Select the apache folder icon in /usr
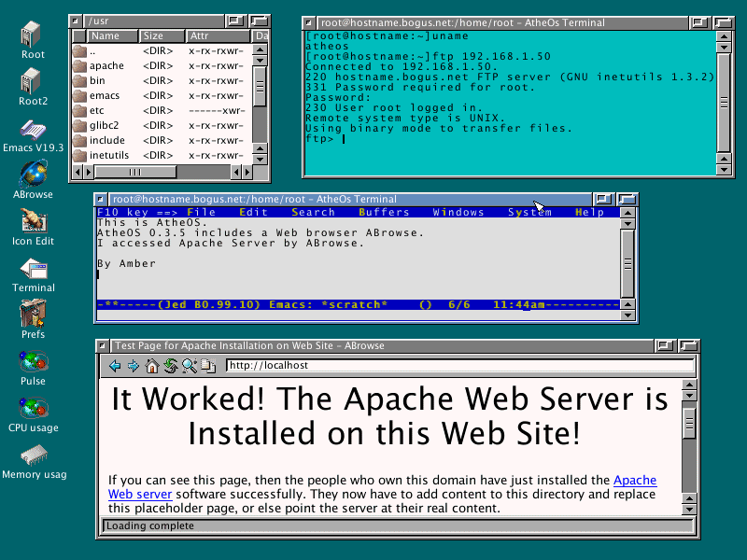Viewport: 747px width, 560px height. [x=79, y=65]
